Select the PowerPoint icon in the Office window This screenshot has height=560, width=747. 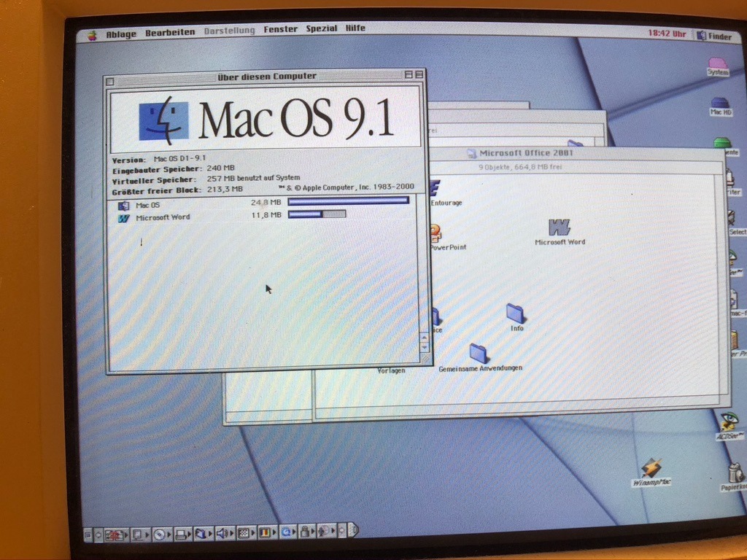coord(435,233)
